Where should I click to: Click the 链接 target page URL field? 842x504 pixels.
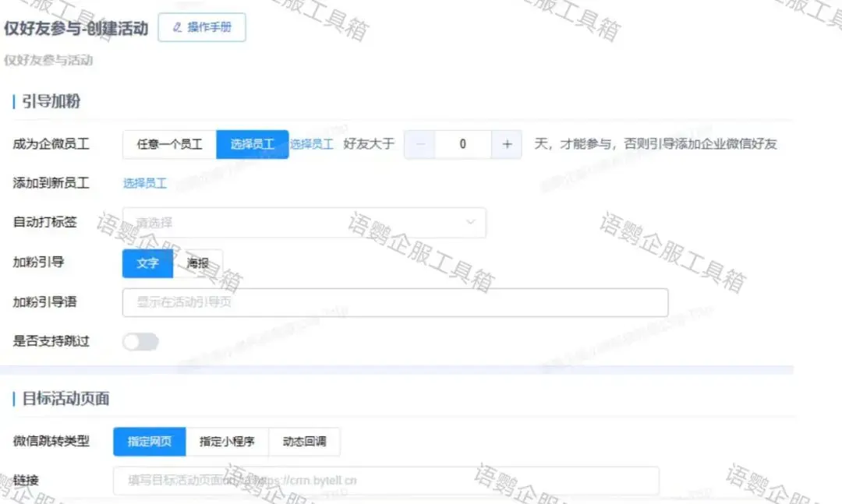click(386, 481)
